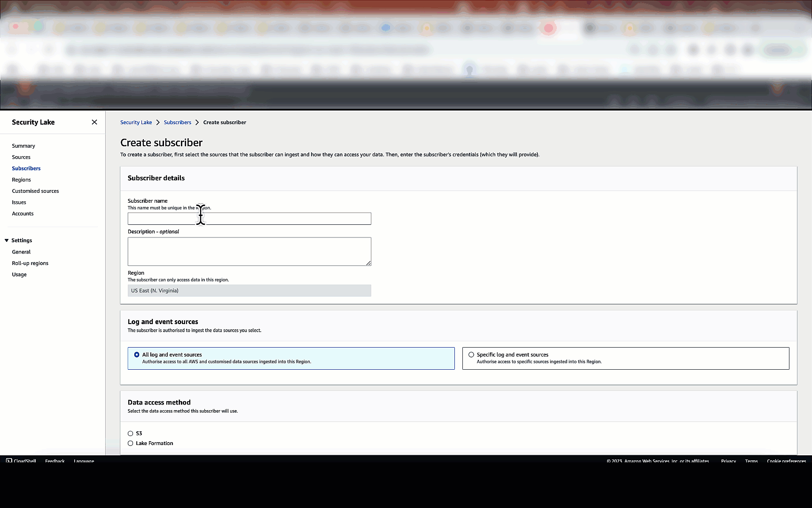Open Usage under Settings
The image size is (812, 508).
coord(19,275)
